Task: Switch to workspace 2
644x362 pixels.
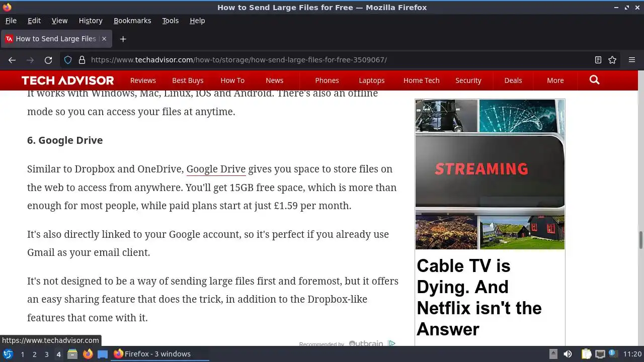Action: pos(34,354)
